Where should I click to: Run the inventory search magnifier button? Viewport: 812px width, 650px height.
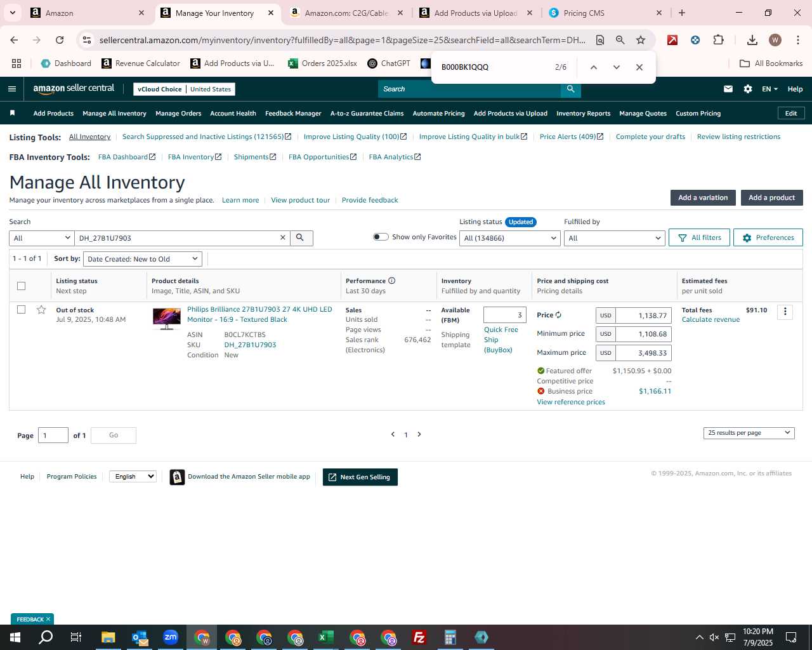(x=301, y=237)
